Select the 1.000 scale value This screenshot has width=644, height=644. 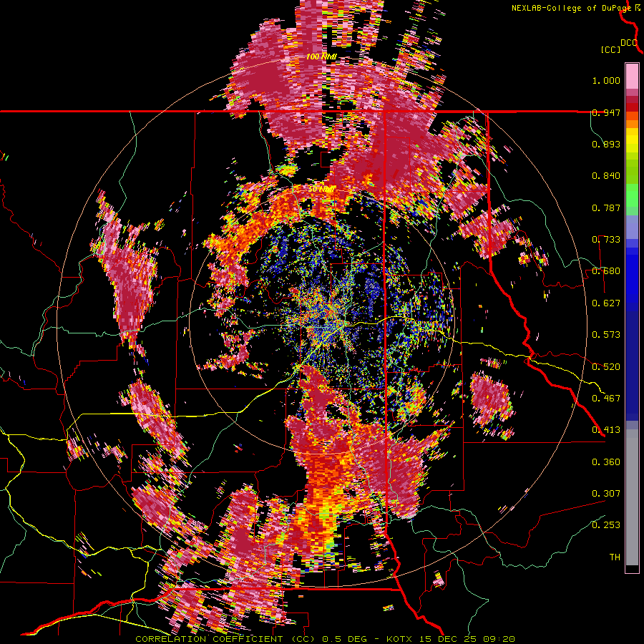click(x=606, y=80)
